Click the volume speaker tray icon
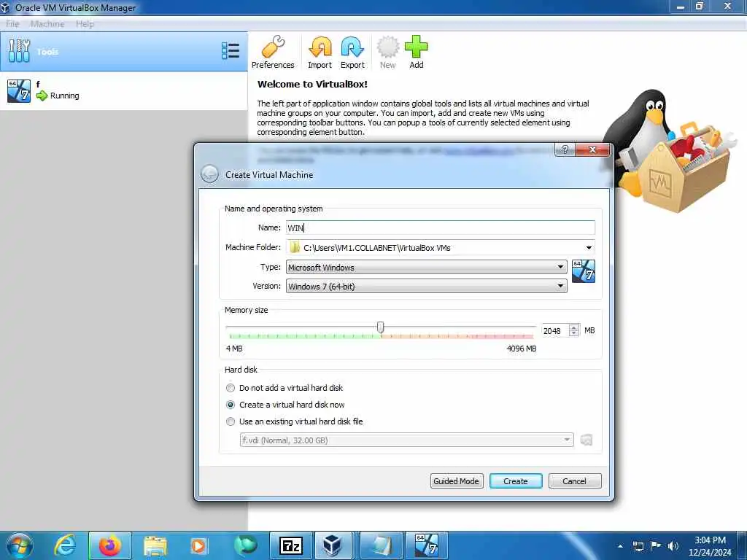Image resolution: width=747 pixels, height=560 pixels. (673, 546)
